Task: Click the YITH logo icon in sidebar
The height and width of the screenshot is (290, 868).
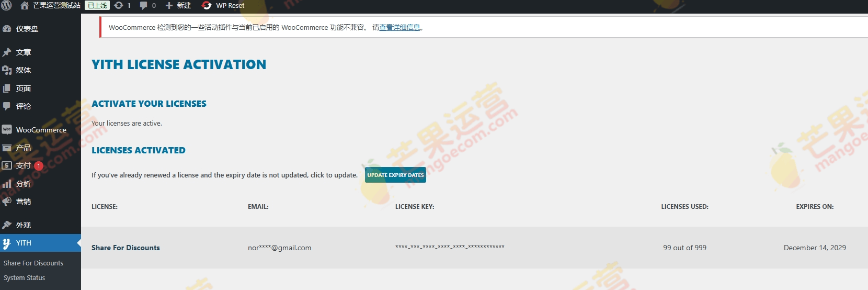Action: point(7,243)
